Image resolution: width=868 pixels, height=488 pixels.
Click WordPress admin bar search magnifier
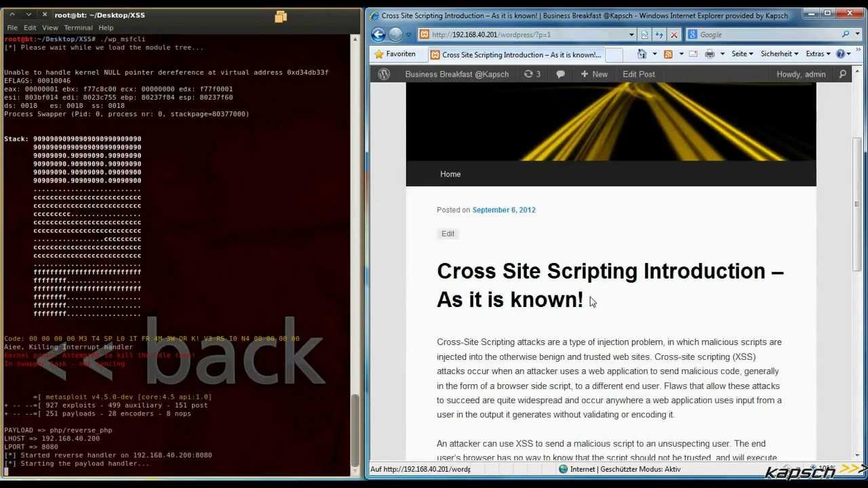click(x=842, y=75)
